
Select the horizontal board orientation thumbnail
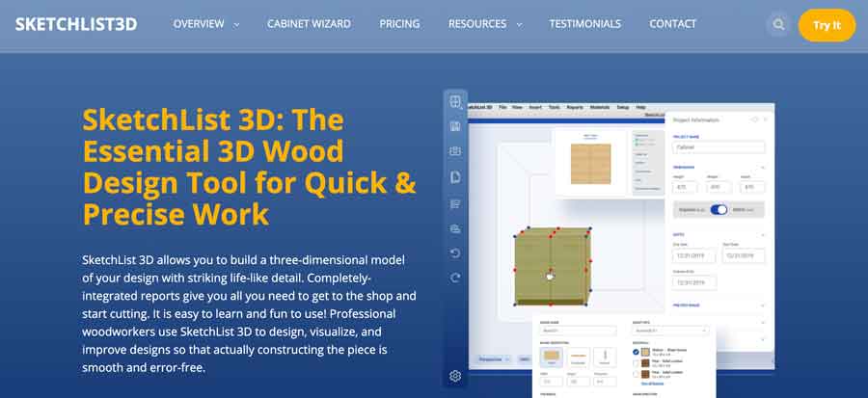[x=578, y=358]
